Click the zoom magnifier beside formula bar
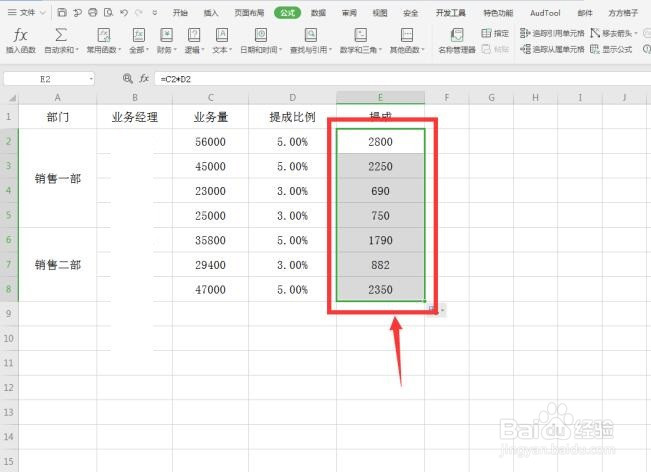Viewport: 651px width, 472px height. click(x=128, y=78)
